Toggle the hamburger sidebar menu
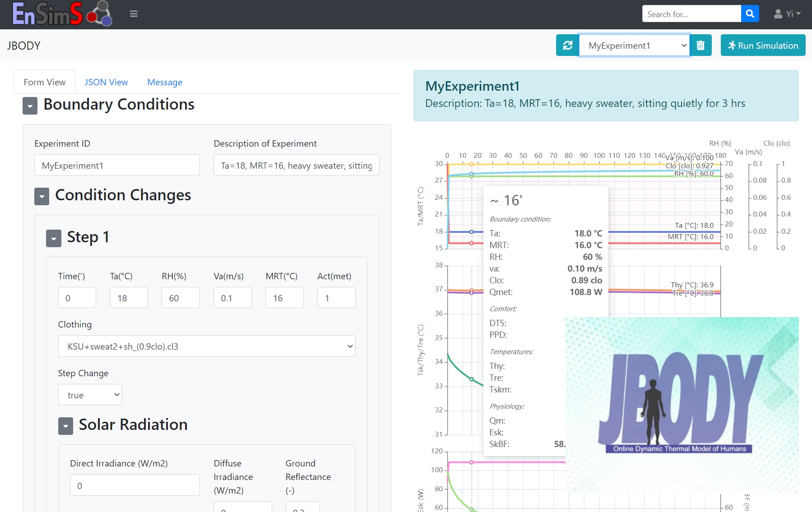The height and width of the screenshot is (512, 812). pyautogui.click(x=134, y=14)
